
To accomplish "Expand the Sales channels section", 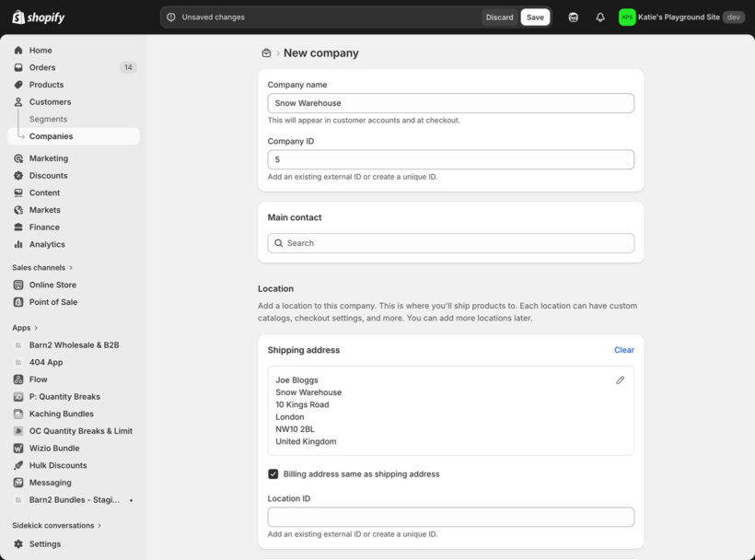I will pos(42,268).
